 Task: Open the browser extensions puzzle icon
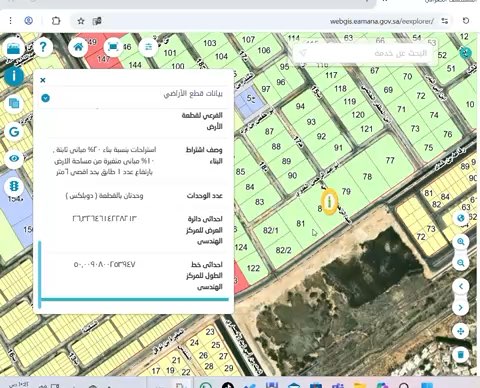[56, 21]
